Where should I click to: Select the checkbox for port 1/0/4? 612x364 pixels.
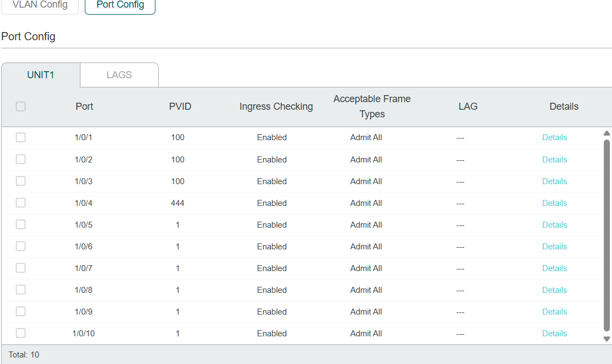click(21, 203)
